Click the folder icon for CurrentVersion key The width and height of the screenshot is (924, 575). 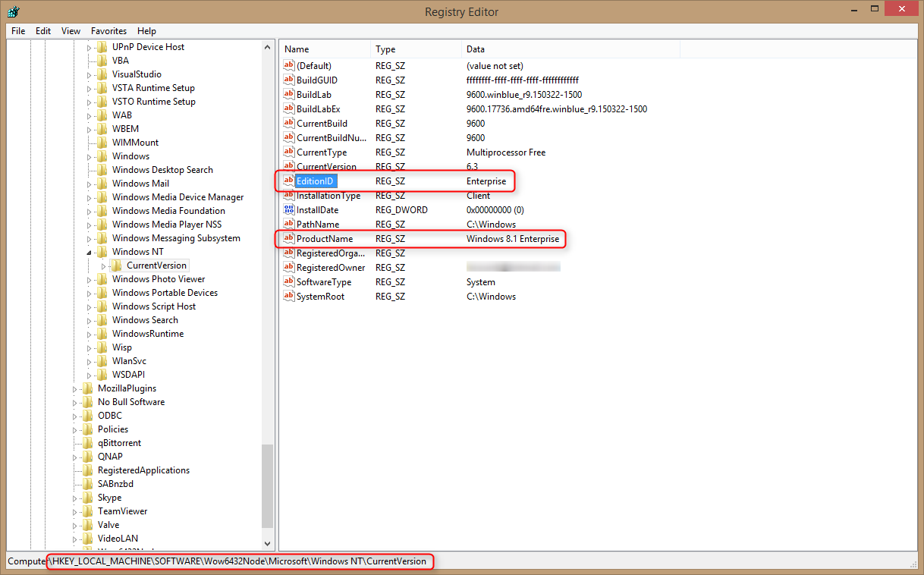pos(117,266)
